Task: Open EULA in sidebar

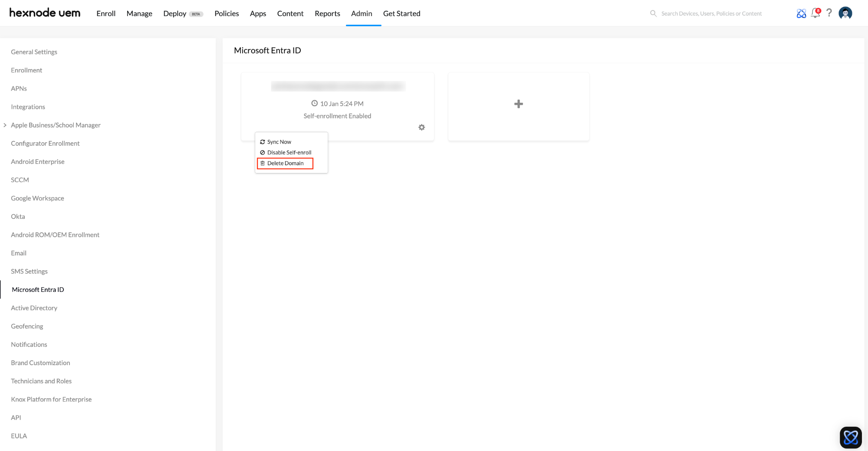Action: click(19, 436)
